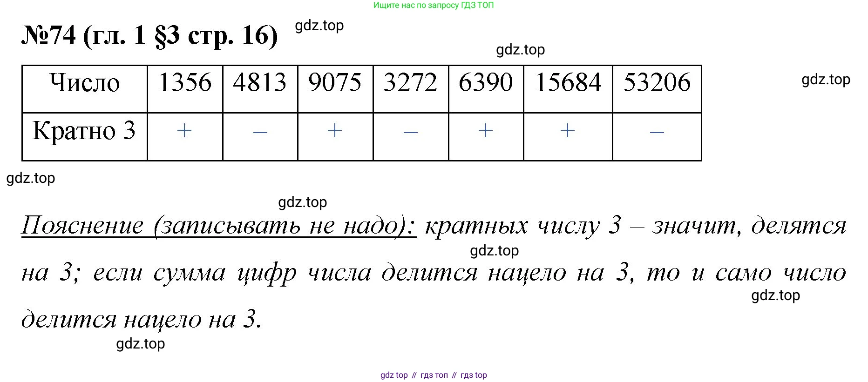
Task: Click the plus sign below 15684
Action: pyautogui.click(x=568, y=131)
